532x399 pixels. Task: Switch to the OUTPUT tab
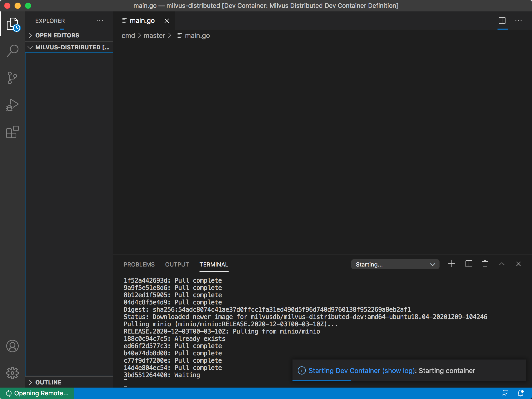pyautogui.click(x=177, y=264)
